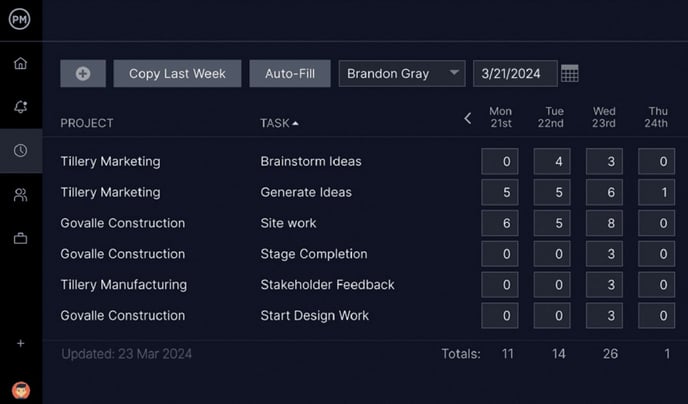This screenshot has height=404, width=688.
Task: Open the calendar date picker icon
Action: click(x=570, y=73)
